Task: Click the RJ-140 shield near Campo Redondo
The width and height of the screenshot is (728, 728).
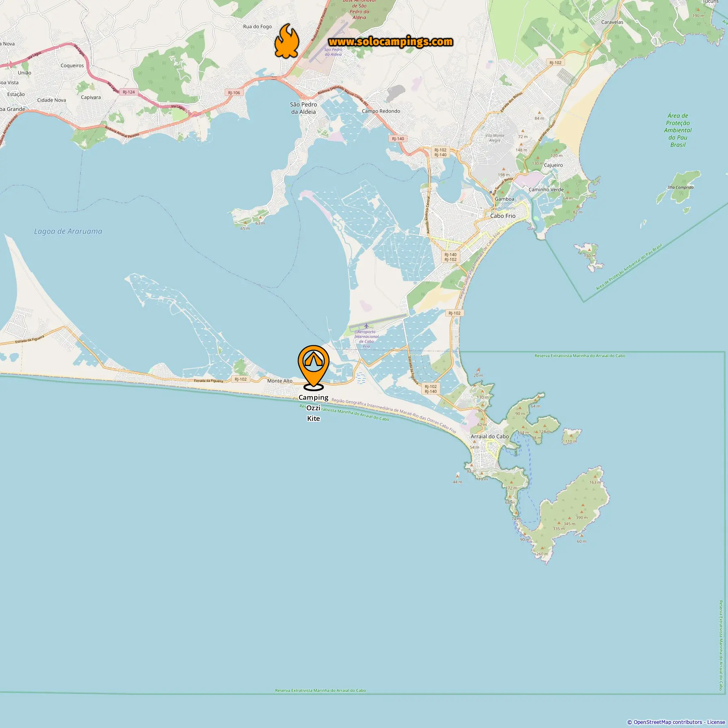Action: click(398, 139)
